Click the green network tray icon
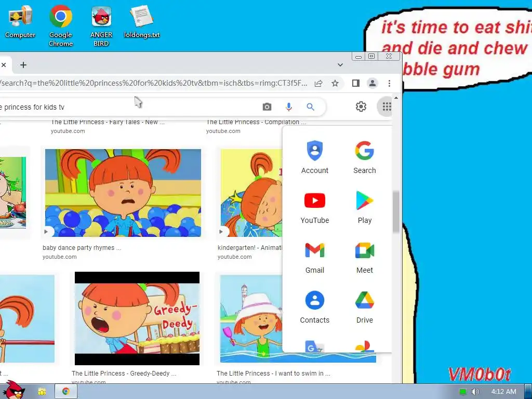 463,392
